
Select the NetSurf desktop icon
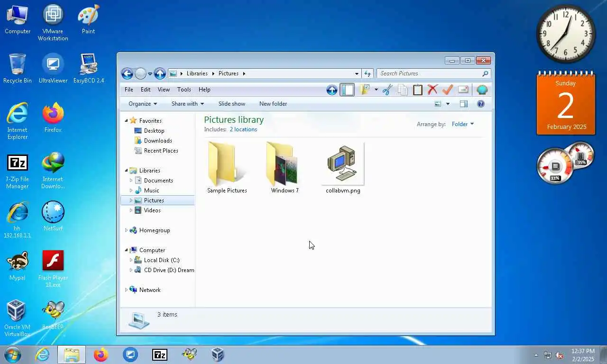click(53, 216)
